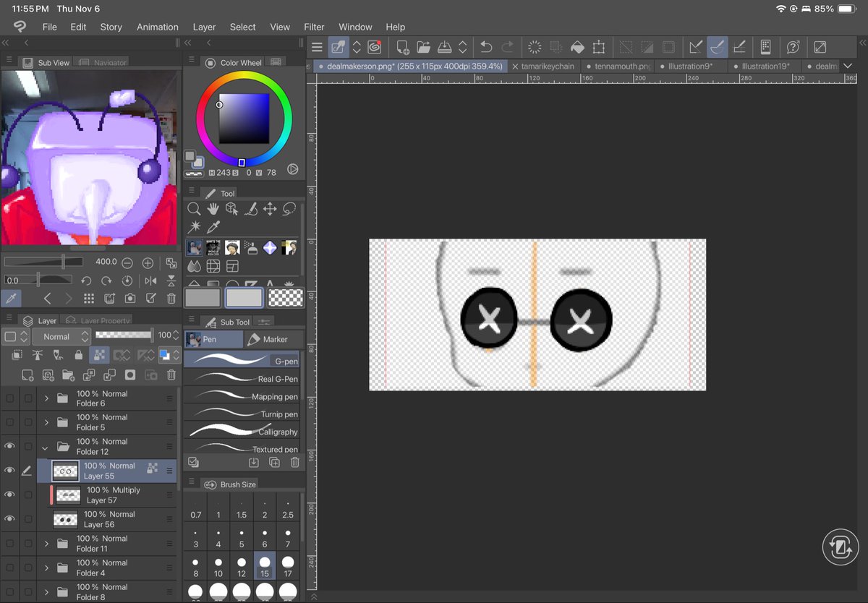
Task: Click the Fill bucket icon in command bar
Action: [577, 47]
